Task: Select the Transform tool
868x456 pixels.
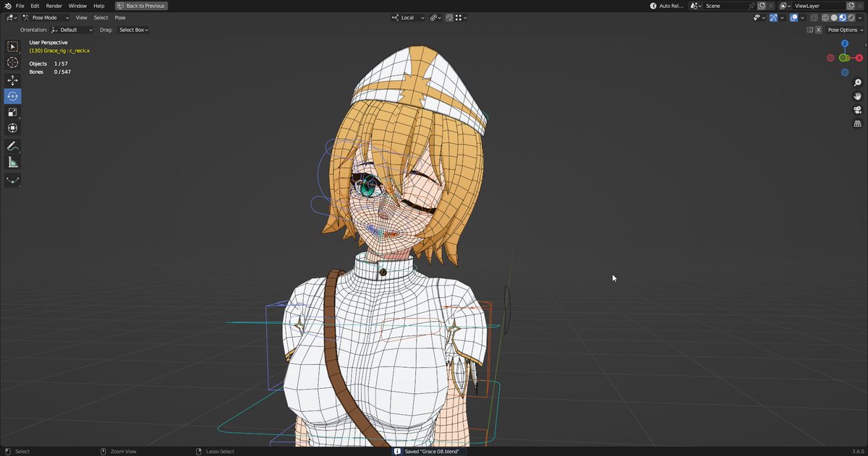Action: click(13, 128)
